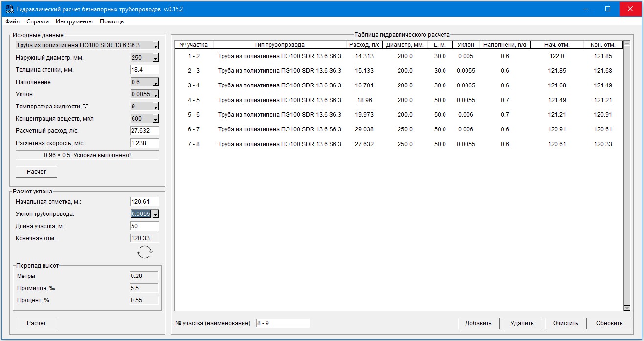Open the Концентрация веществ dropdown
The image size is (644, 341).
click(x=155, y=119)
